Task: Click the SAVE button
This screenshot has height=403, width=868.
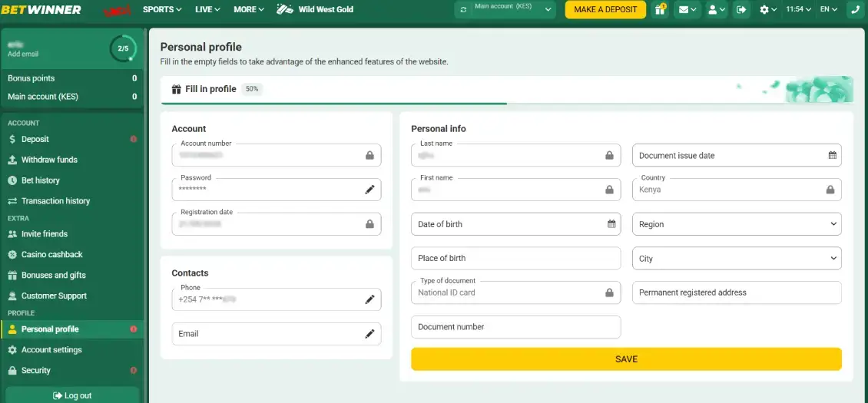Action: pyautogui.click(x=626, y=359)
